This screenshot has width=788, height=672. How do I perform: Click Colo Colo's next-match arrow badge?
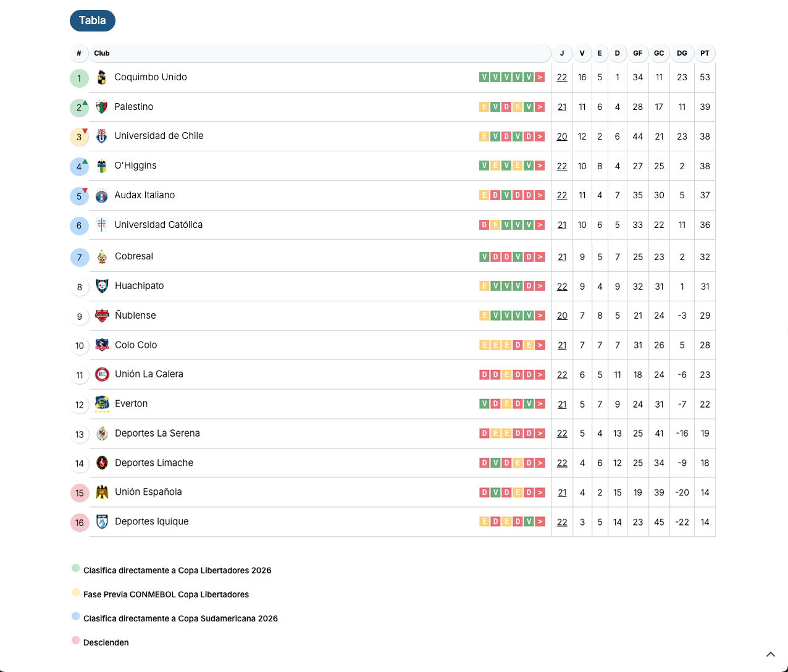coord(540,345)
